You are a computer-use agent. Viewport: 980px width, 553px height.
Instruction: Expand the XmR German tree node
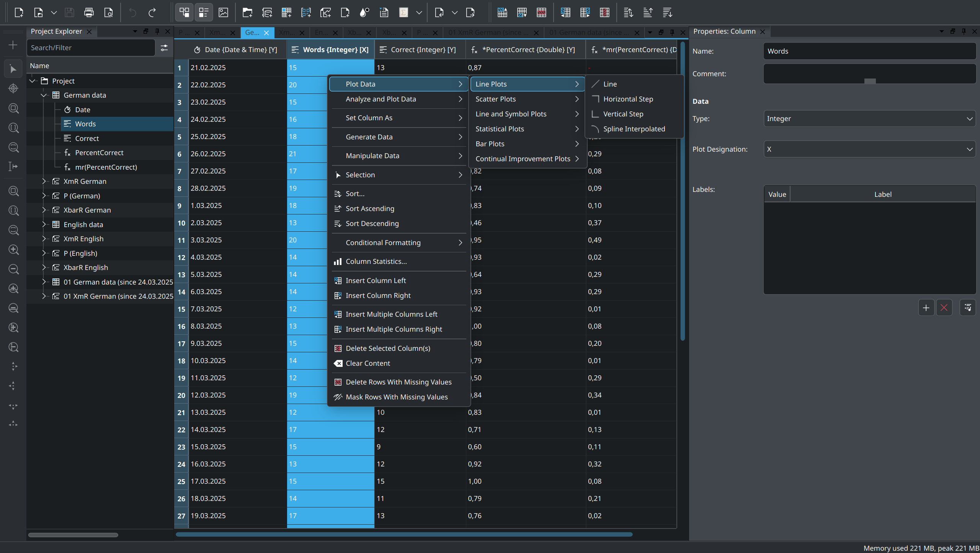(44, 181)
